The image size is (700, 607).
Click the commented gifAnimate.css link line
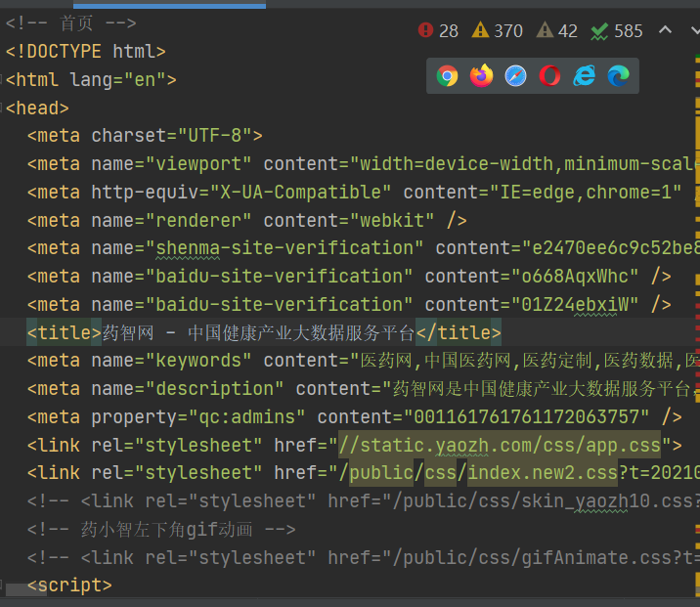click(x=363, y=558)
